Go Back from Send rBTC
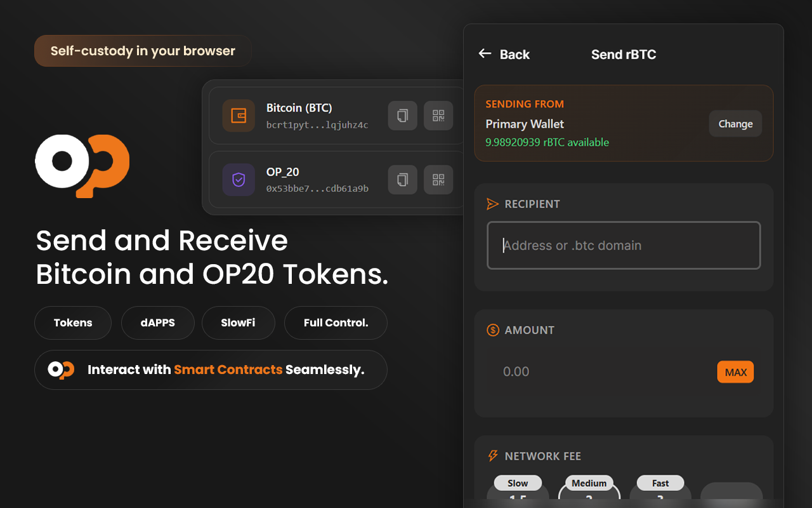This screenshot has width=812, height=508. click(x=504, y=55)
